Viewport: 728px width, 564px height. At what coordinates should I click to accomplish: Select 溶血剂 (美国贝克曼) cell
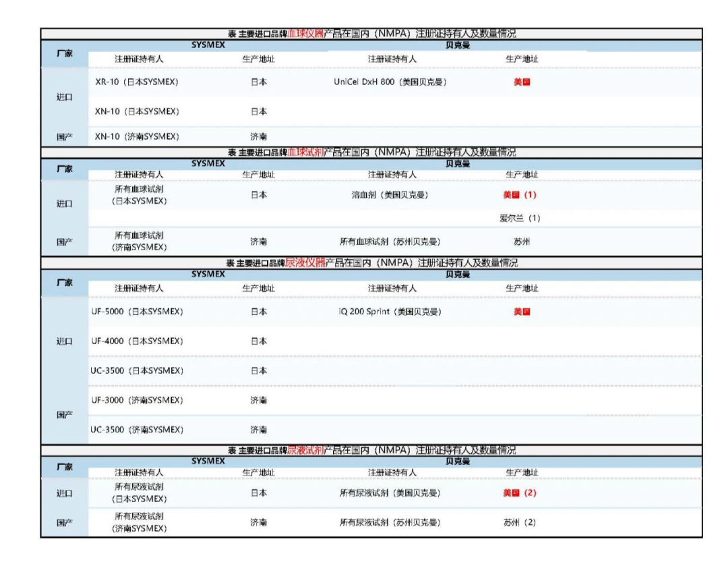pos(390,195)
